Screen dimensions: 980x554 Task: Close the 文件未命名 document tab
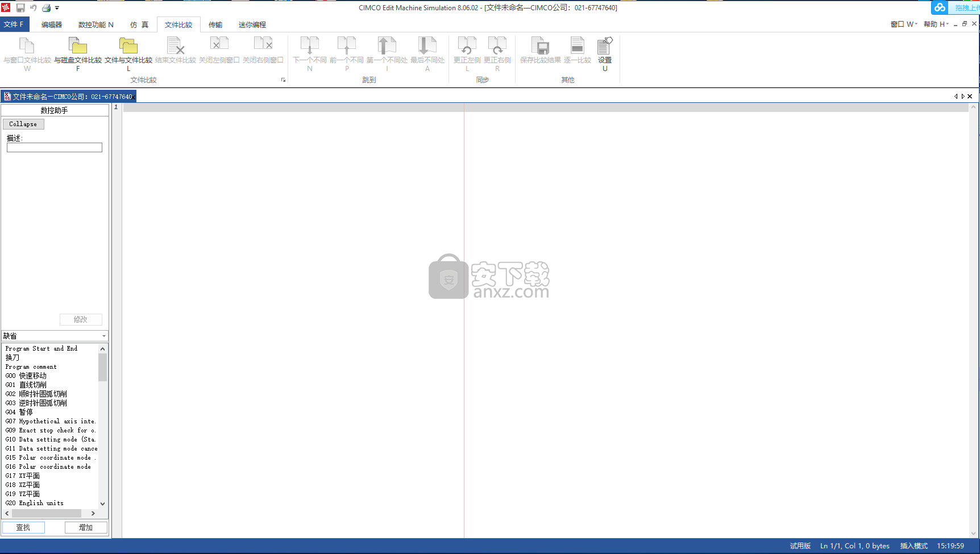tap(134, 97)
